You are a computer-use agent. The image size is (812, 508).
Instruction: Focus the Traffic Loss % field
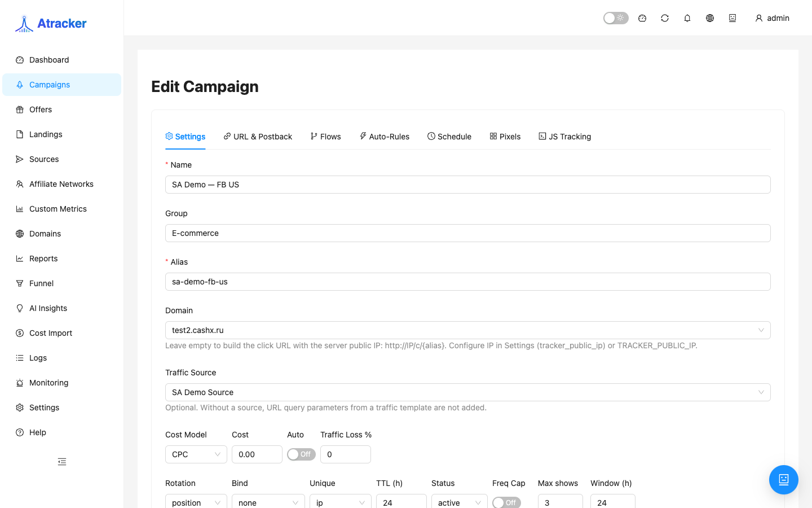point(346,454)
